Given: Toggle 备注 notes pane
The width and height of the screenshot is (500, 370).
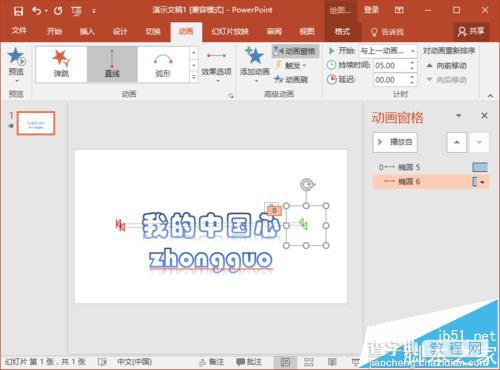Looking at the screenshot, I should click(211, 362).
